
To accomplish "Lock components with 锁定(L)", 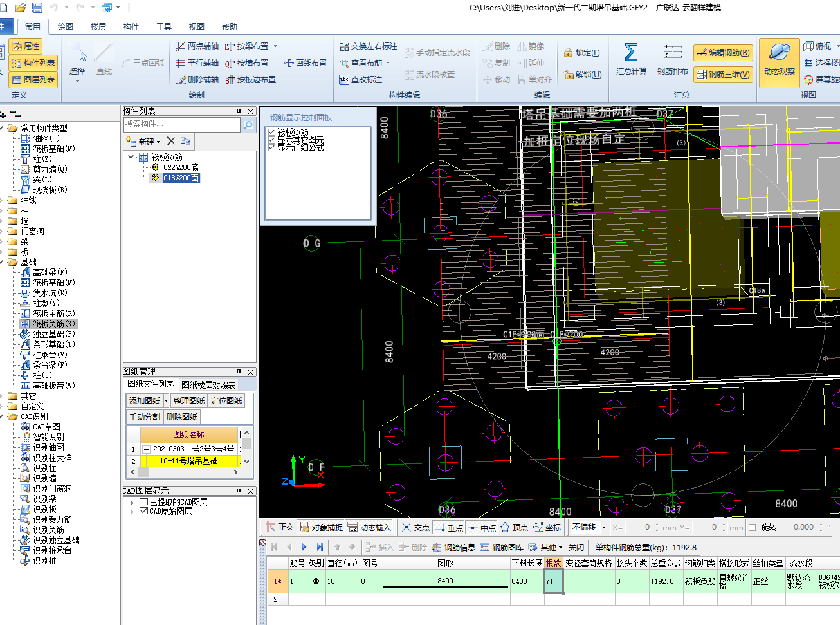I will tap(582, 53).
